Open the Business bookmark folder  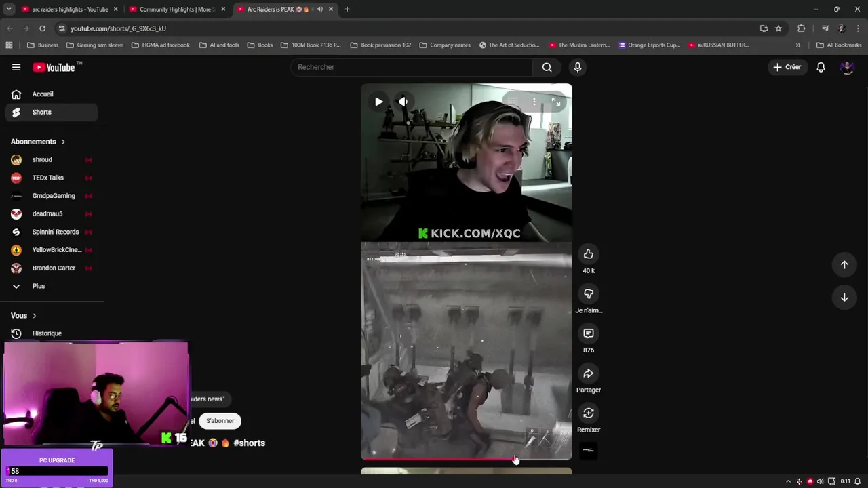click(x=42, y=45)
